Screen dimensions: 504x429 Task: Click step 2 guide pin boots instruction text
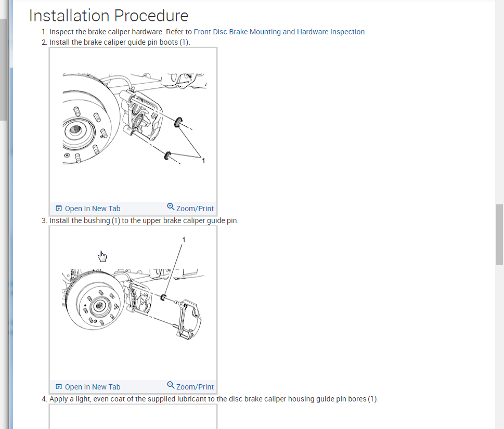point(120,42)
